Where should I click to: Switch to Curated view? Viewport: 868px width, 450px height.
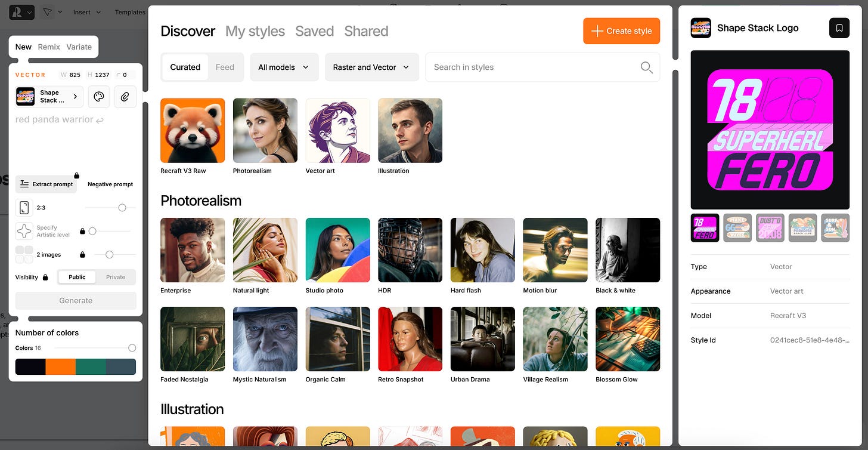[185, 67]
